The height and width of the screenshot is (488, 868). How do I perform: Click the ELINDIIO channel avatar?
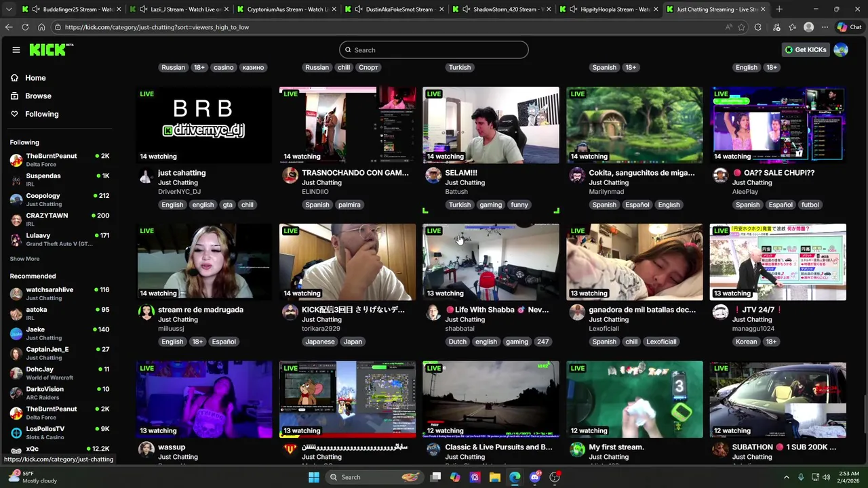(290, 176)
